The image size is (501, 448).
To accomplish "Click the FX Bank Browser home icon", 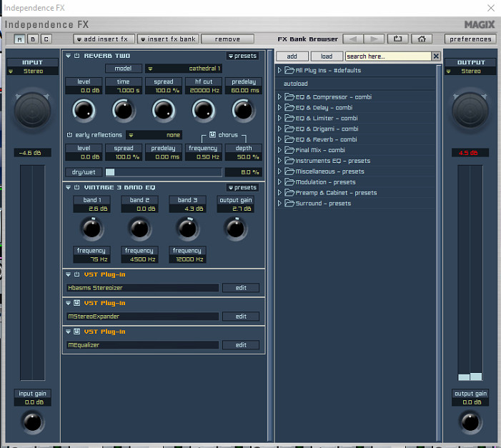I will [x=422, y=39].
